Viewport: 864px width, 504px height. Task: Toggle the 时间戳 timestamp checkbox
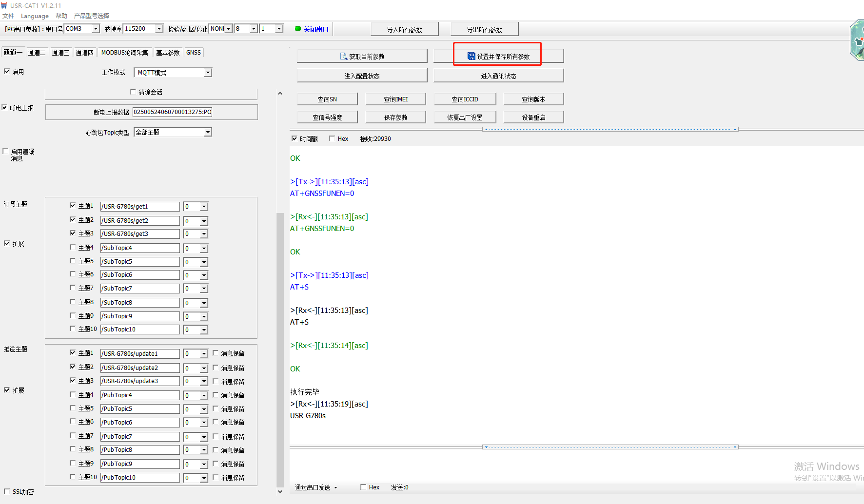295,138
